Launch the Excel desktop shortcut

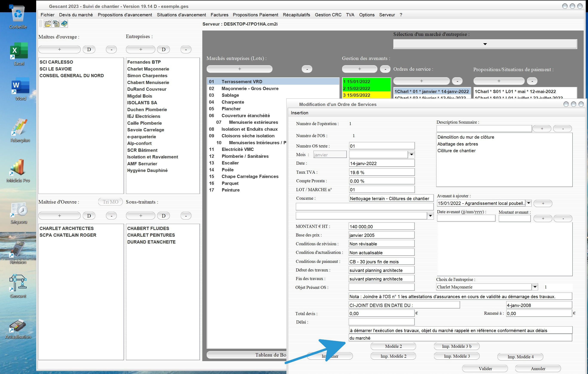(19, 54)
